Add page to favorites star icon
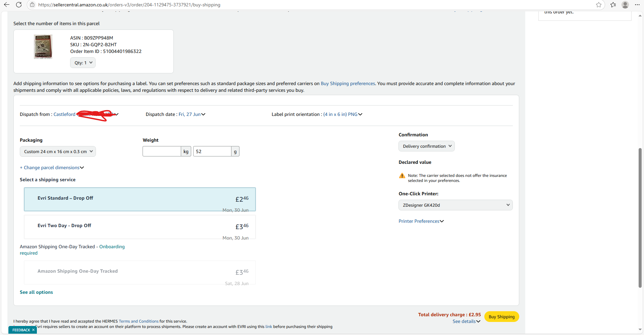644x335 pixels. click(599, 5)
